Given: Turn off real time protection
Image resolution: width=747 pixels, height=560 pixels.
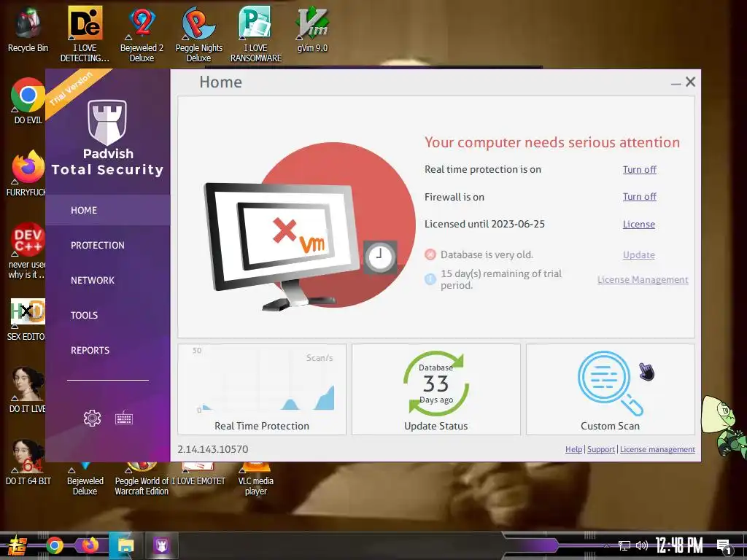Looking at the screenshot, I should [639, 169].
